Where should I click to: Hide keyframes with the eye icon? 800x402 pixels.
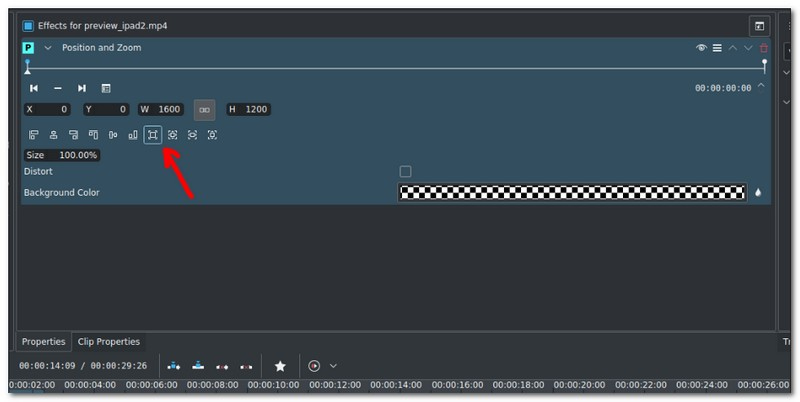[702, 48]
